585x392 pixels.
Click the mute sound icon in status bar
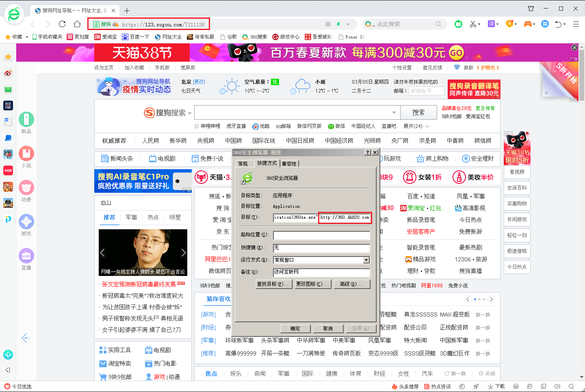[x=557, y=386]
